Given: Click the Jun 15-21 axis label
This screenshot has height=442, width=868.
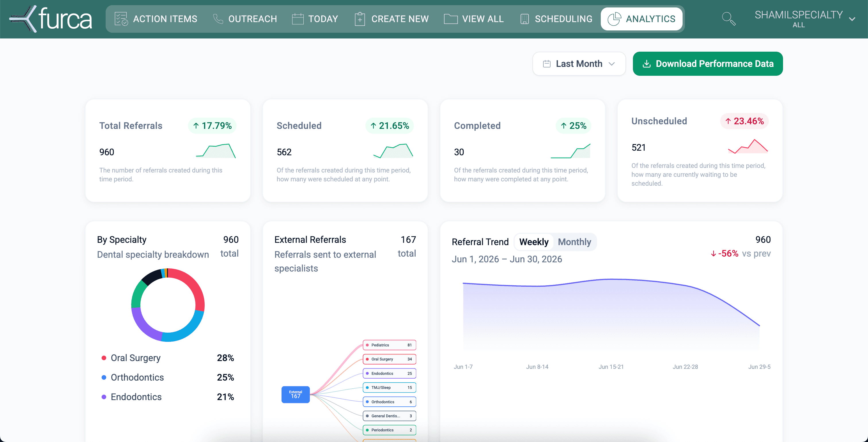Looking at the screenshot, I should click(x=611, y=367).
